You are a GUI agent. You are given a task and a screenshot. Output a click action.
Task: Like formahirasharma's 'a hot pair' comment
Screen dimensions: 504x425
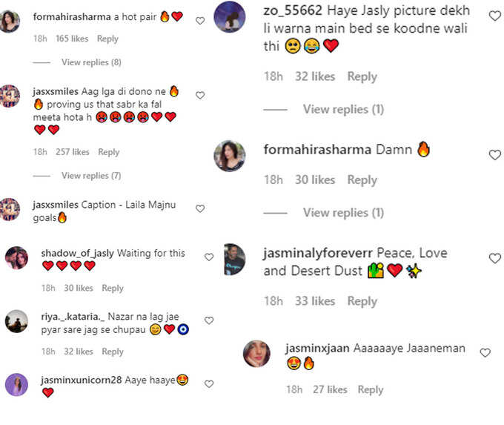[x=200, y=21]
